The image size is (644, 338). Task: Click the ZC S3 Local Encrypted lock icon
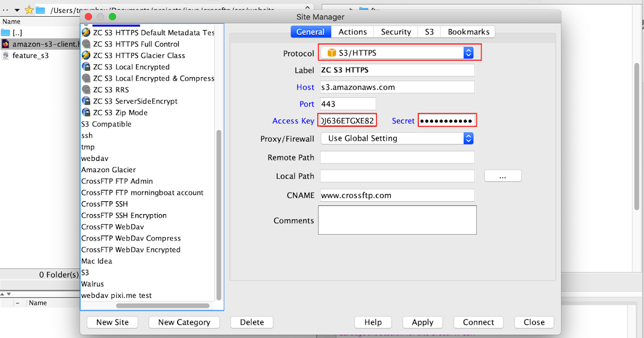(86, 67)
